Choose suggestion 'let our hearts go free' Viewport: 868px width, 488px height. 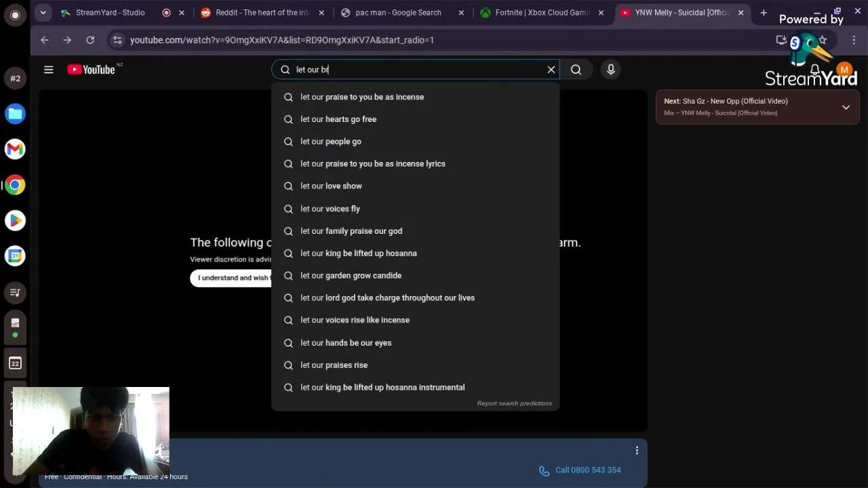[x=416, y=119]
